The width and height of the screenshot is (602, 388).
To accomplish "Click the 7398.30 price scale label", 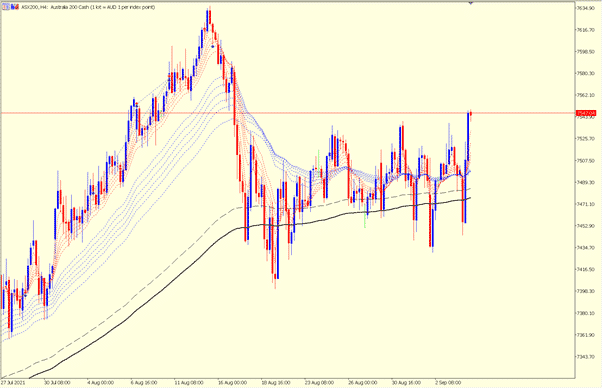I will point(586,291).
